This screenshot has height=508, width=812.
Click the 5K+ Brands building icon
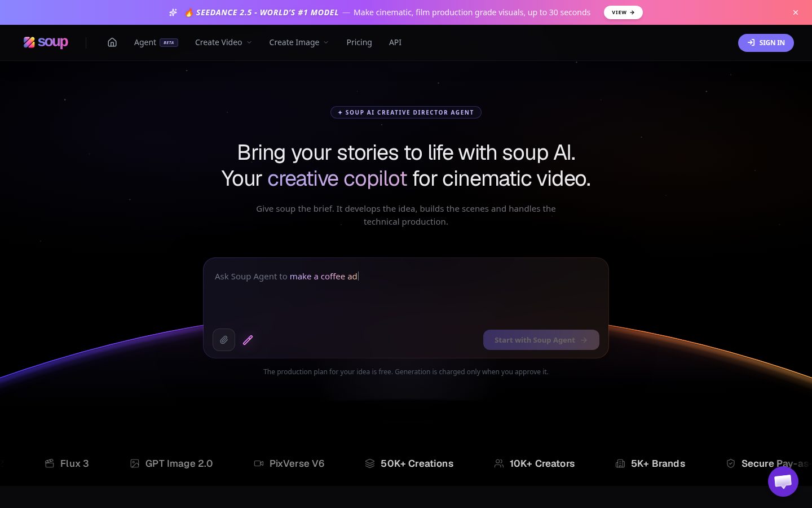click(620, 463)
